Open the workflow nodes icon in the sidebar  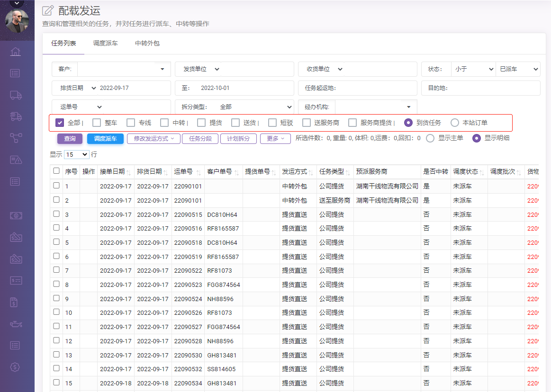click(x=16, y=138)
